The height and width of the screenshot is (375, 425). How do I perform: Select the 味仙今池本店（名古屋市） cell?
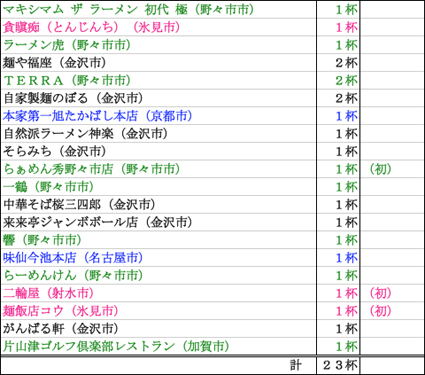tap(158, 258)
